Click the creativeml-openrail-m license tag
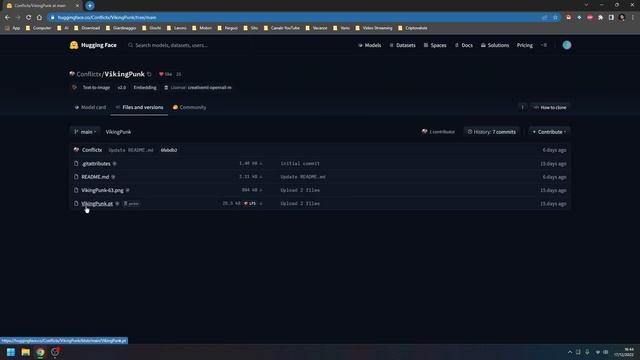Image resolution: width=640 pixels, height=360 pixels. pyautogui.click(x=198, y=87)
